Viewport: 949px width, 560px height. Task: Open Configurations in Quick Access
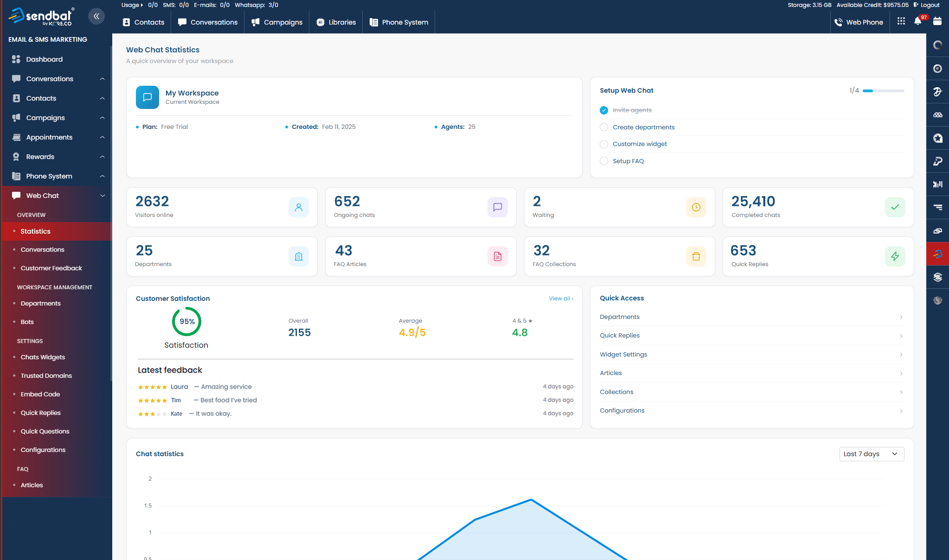[x=751, y=411]
